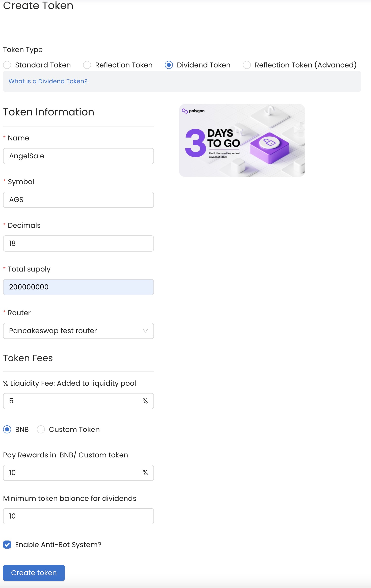Open the 'What is a Dividend Token?' link
The image size is (371, 588).
point(48,81)
